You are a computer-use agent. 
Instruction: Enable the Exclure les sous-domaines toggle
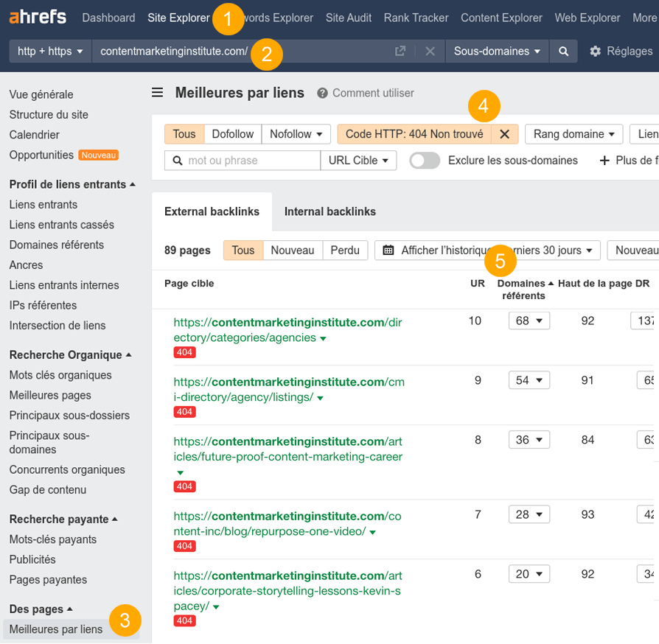[425, 160]
